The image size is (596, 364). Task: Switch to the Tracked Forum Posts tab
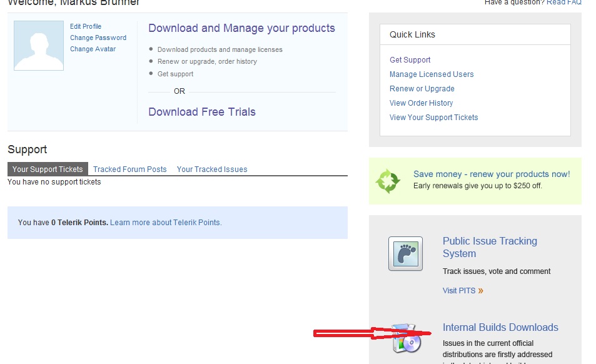coord(130,169)
